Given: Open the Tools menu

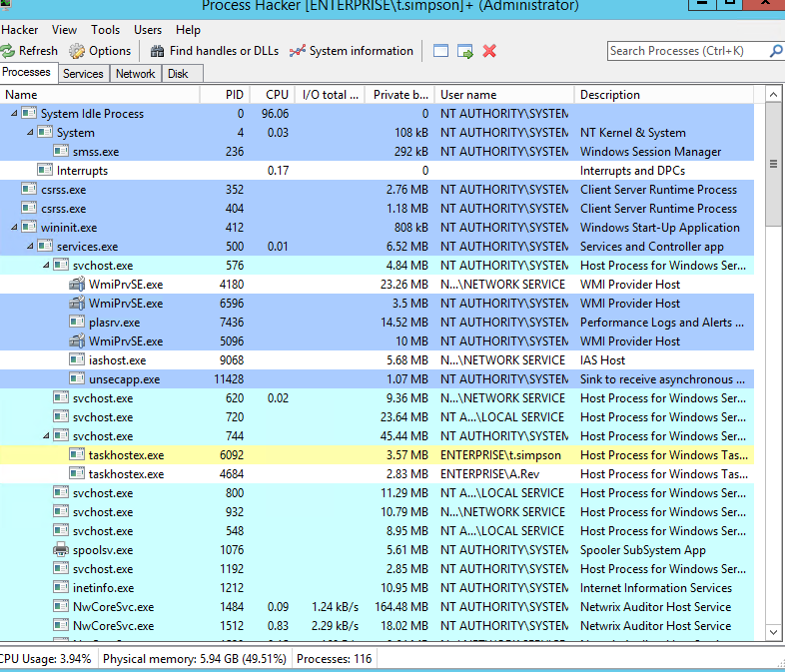Looking at the screenshot, I should coord(105,30).
